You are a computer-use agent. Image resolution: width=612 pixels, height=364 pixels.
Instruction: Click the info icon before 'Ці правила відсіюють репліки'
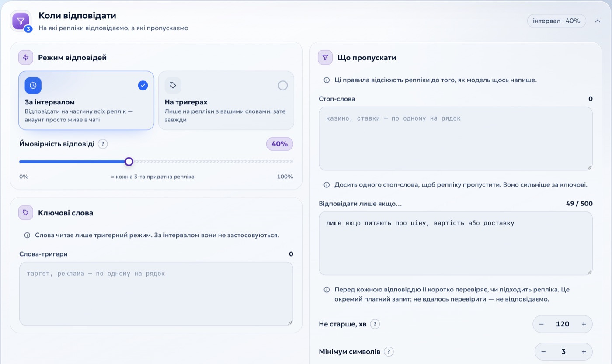327,80
